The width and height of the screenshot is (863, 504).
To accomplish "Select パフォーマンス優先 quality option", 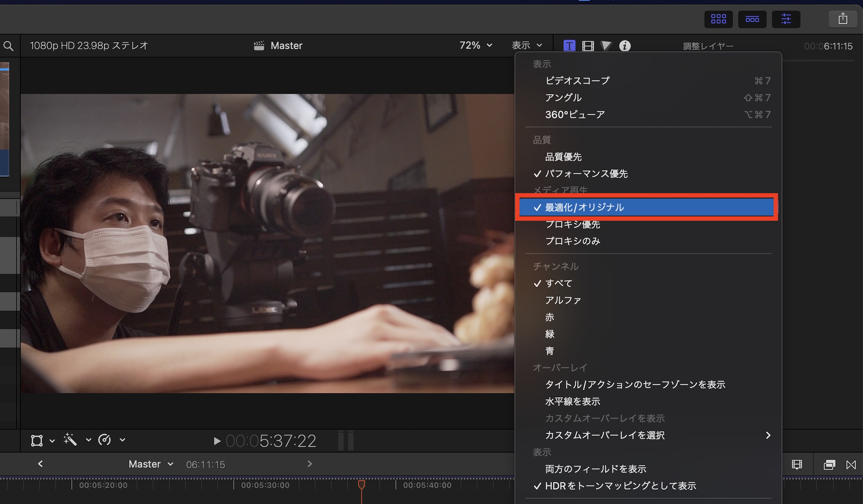I will (586, 174).
